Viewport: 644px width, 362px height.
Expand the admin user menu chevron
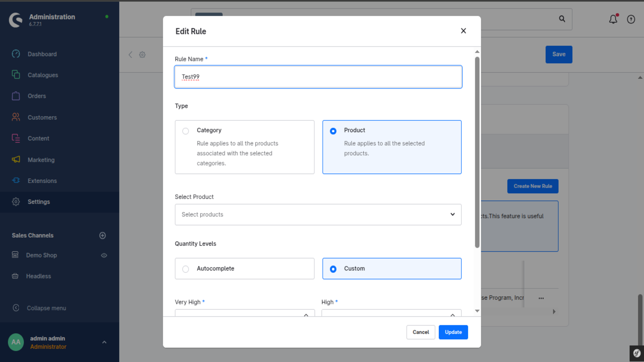pyautogui.click(x=104, y=342)
